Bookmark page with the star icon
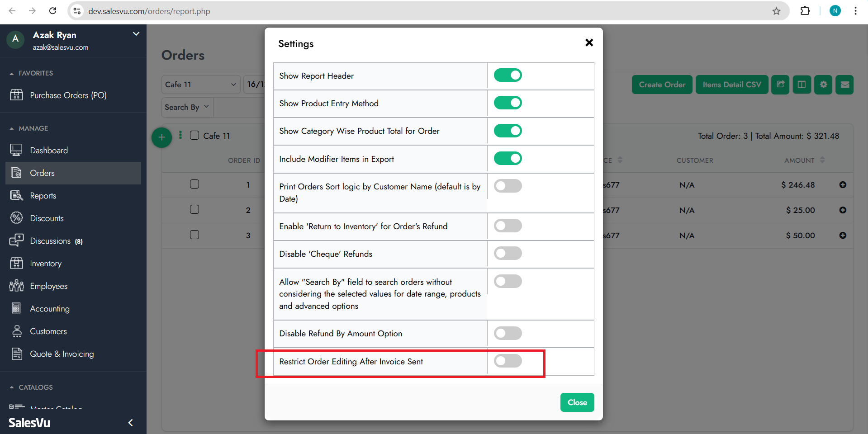868x434 pixels. [776, 11]
